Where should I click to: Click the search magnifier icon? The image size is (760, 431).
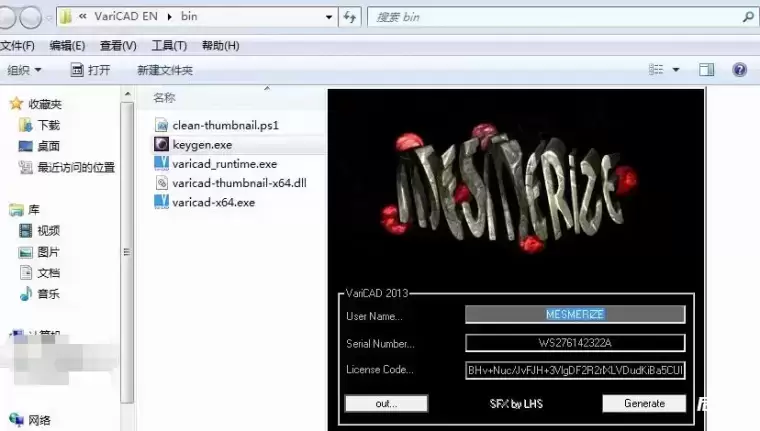[x=748, y=17]
